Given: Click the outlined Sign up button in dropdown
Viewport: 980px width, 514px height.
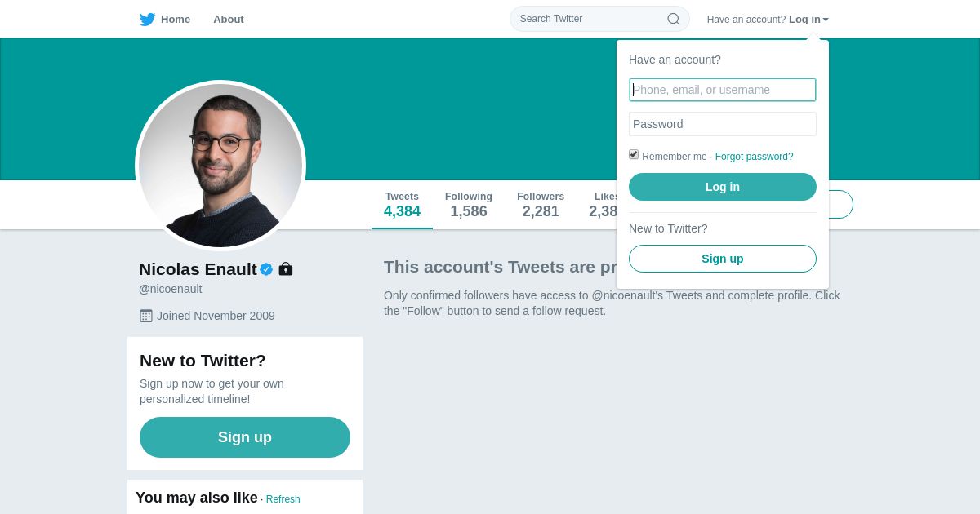Looking at the screenshot, I should tap(722, 259).
